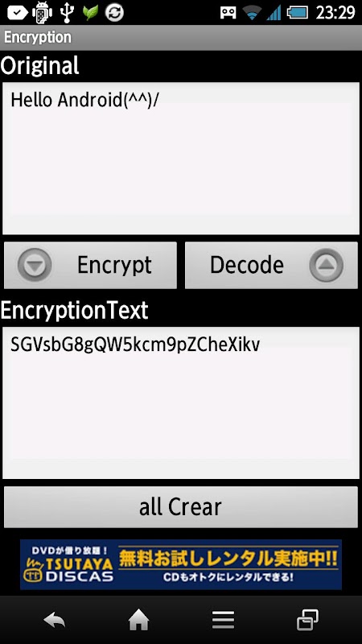The image size is (362, 644).
Task: Tap the Encrypt button label
Action: (114, 265)
